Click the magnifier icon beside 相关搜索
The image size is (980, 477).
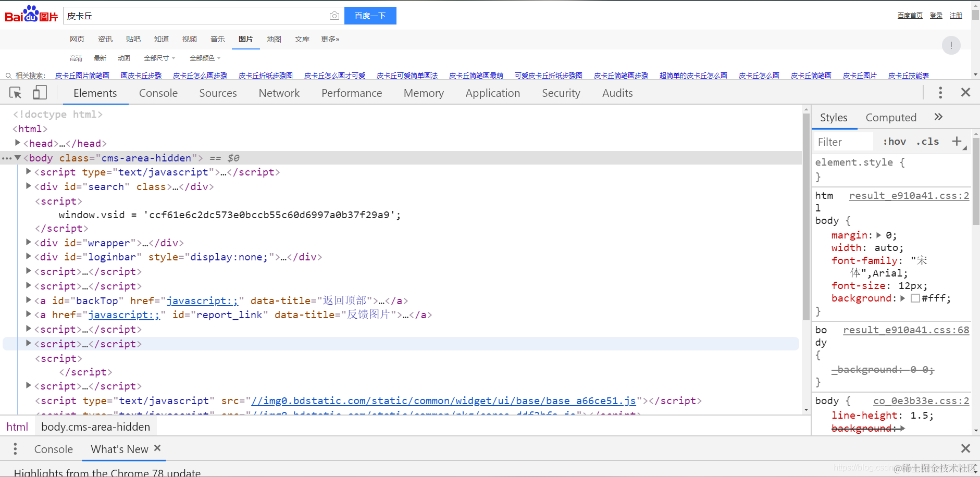(x=8, y=76)
